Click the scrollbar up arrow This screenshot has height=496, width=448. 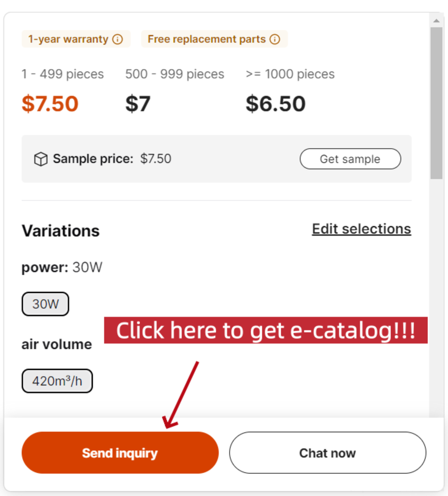(x=436, y=21)
